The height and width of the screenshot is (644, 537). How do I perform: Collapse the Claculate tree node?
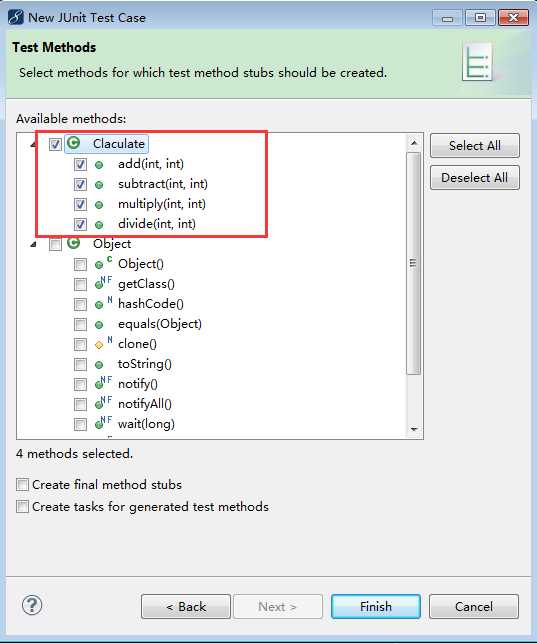coord(33,144)
